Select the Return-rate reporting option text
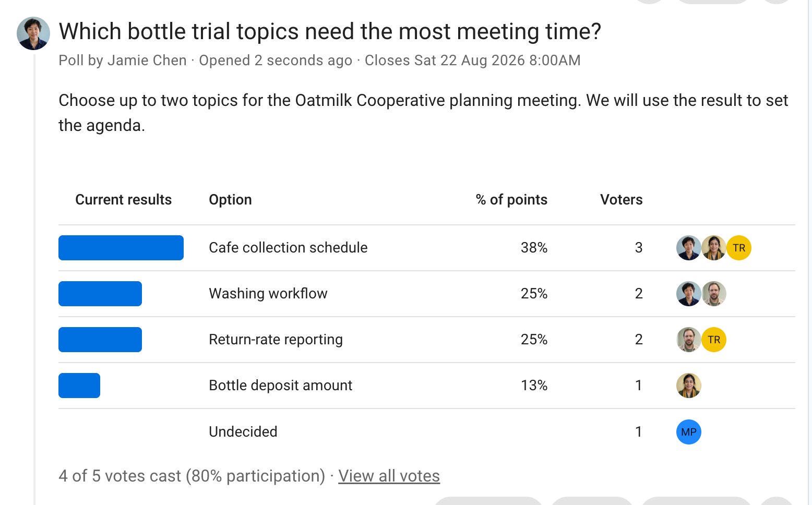The width and height of the screenshot is (812, 505). (276, 340)
